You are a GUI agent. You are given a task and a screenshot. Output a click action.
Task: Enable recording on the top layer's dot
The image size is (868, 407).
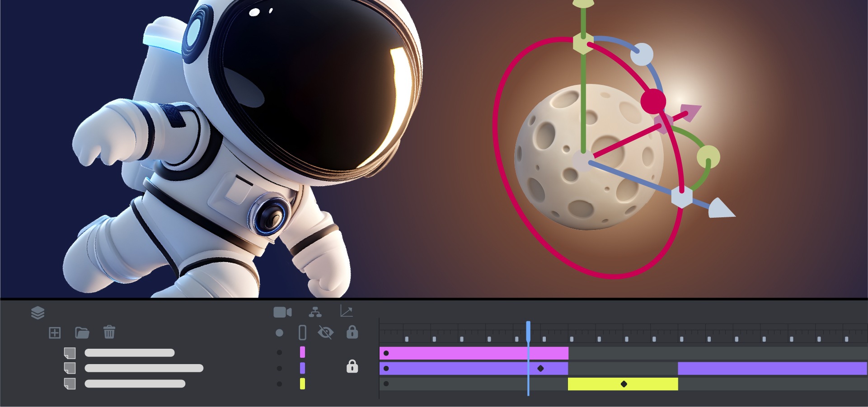tap(279, 353)
